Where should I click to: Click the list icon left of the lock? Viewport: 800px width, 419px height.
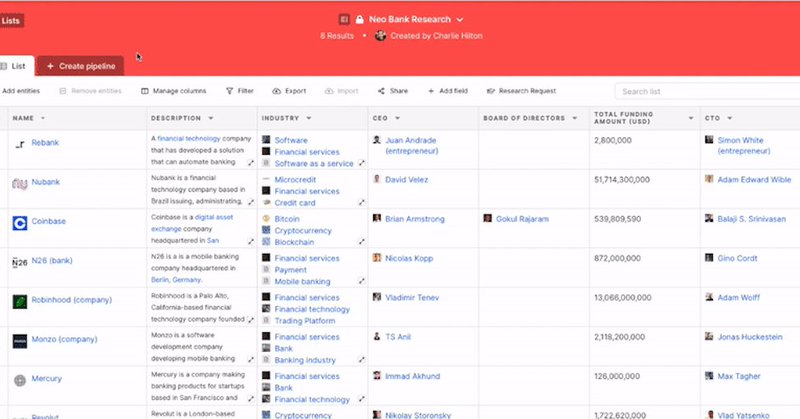[344, 19]
